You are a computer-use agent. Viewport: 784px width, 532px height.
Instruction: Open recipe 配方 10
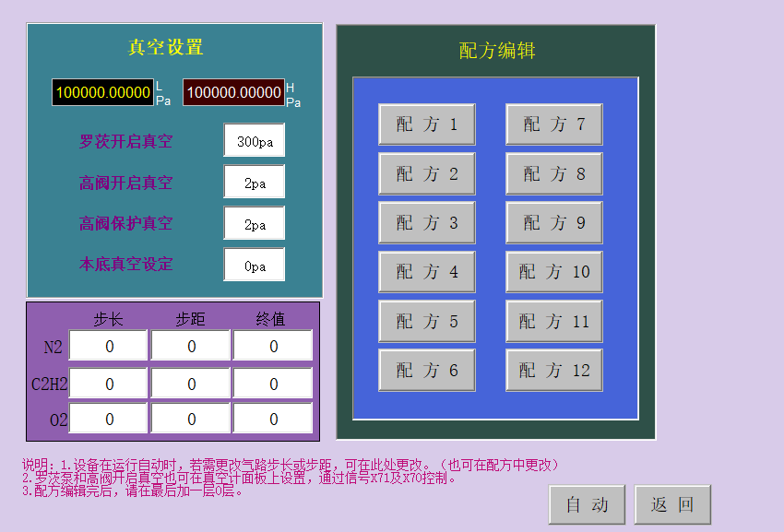553,272
